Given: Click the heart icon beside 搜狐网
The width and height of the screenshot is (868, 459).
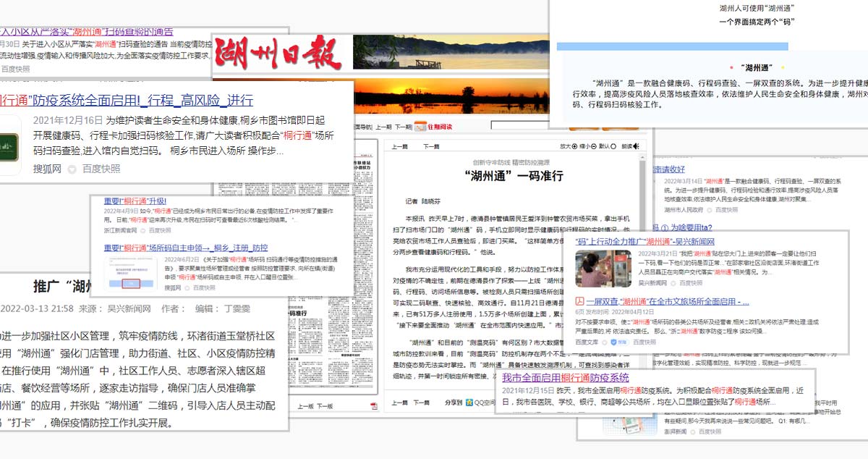Looking at the screenshot, I should point(72,169).
